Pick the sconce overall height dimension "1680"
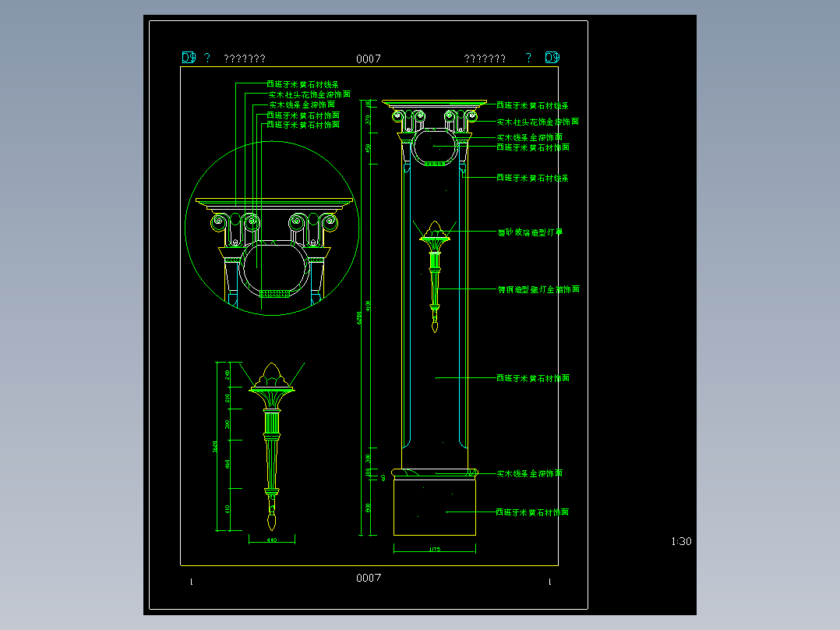Screen dimensions: 840x630 coord(215,447)
